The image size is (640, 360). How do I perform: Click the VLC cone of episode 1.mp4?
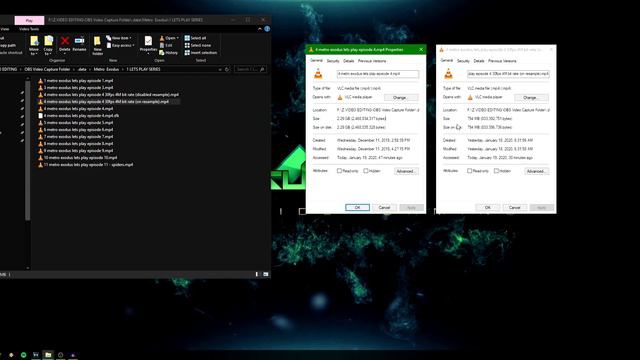40,81
